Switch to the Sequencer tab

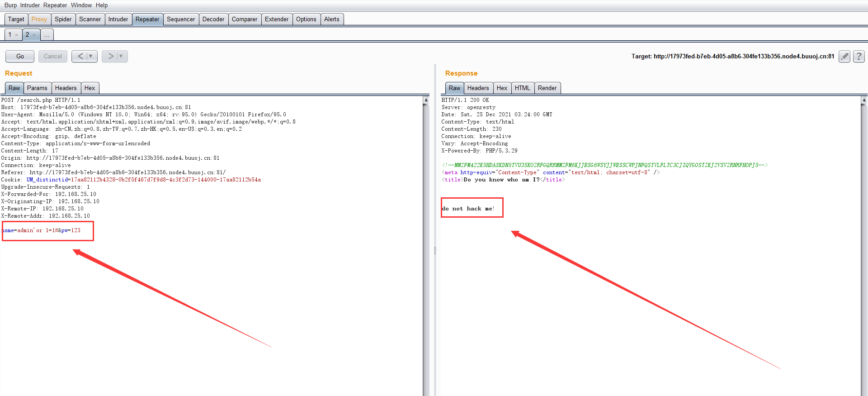[181, 19]
